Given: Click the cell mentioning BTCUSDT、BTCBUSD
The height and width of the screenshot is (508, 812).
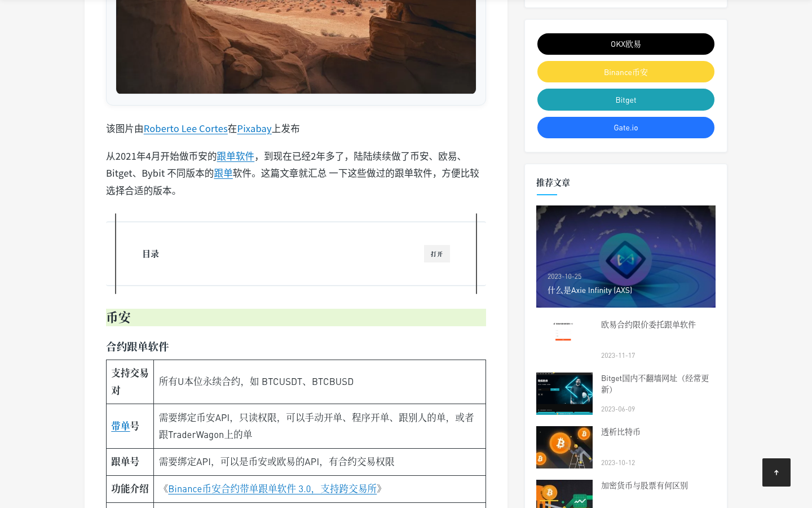Looking at the screenshot, I should (320, 382).
